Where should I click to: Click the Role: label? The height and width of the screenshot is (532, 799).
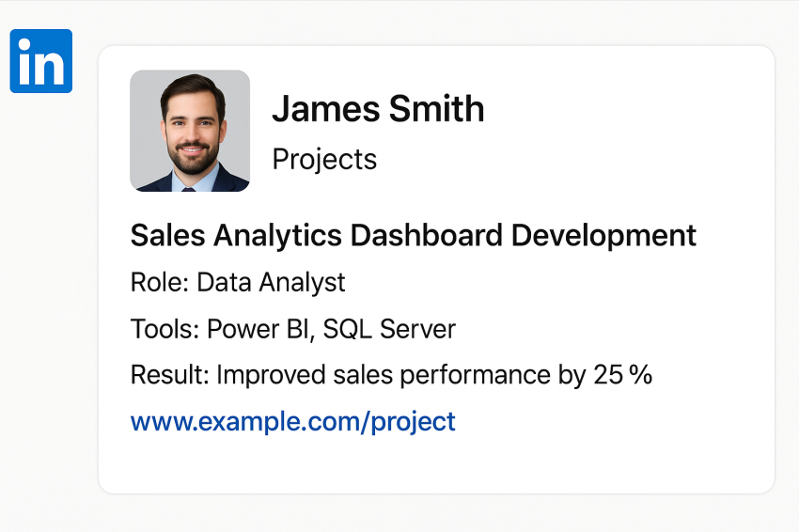[160, 282]
